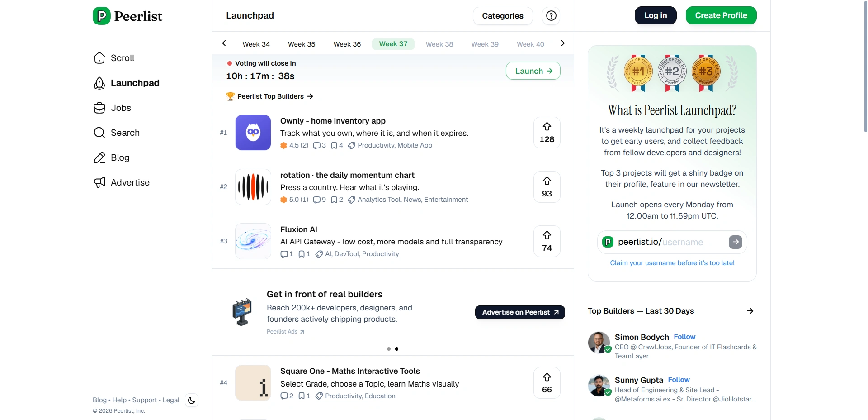Open Square One project thumbnail
Viewport: 868px width, 420px height.
click(x=253, y=383)
